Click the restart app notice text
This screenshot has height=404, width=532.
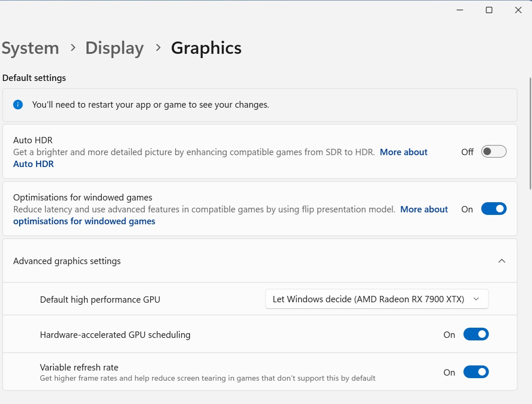pos(150,105)
